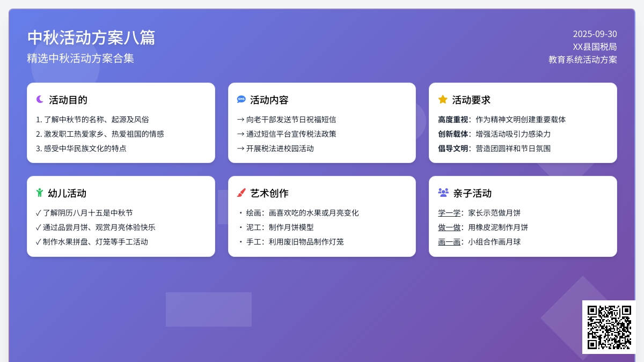Image resolution: width=644 pixels, height=362 pixels.
Task: Click the QR code image
Action: click(x=609, y=327)
